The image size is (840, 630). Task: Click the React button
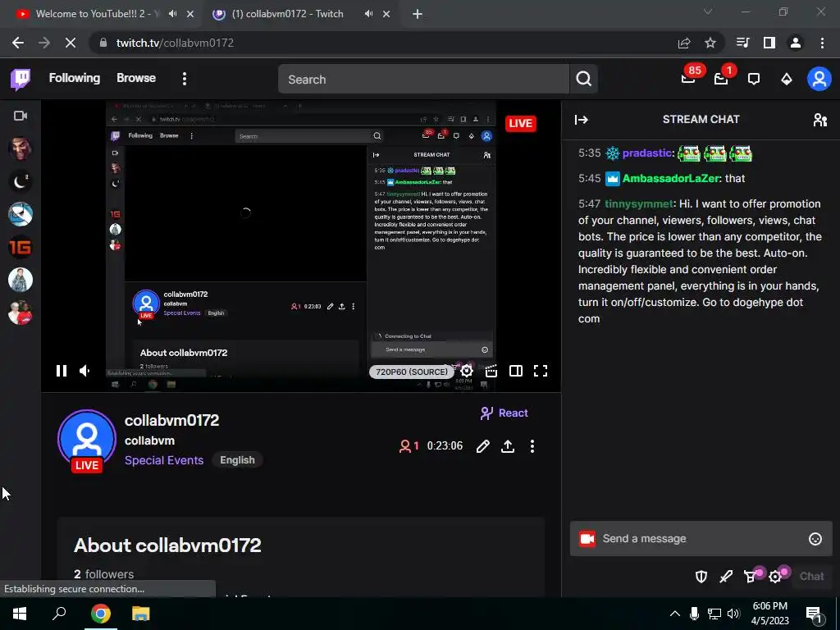[x=504, y=413]
